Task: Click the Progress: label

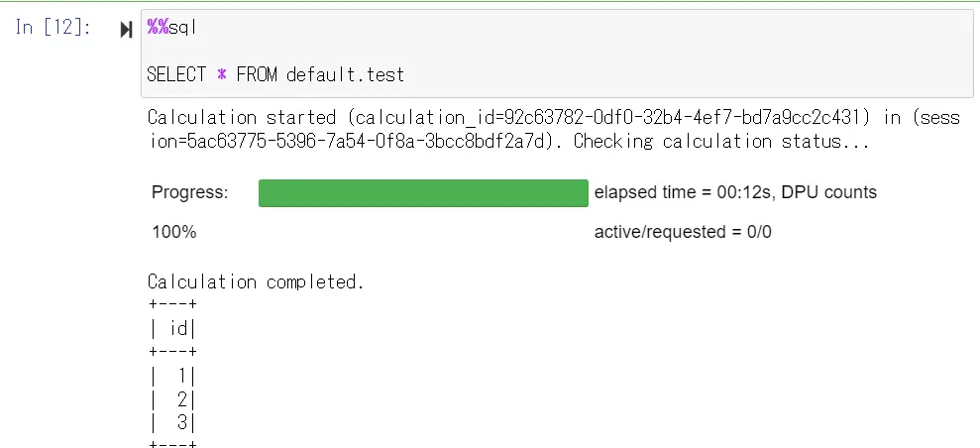Action: click(x=190, y=192)
